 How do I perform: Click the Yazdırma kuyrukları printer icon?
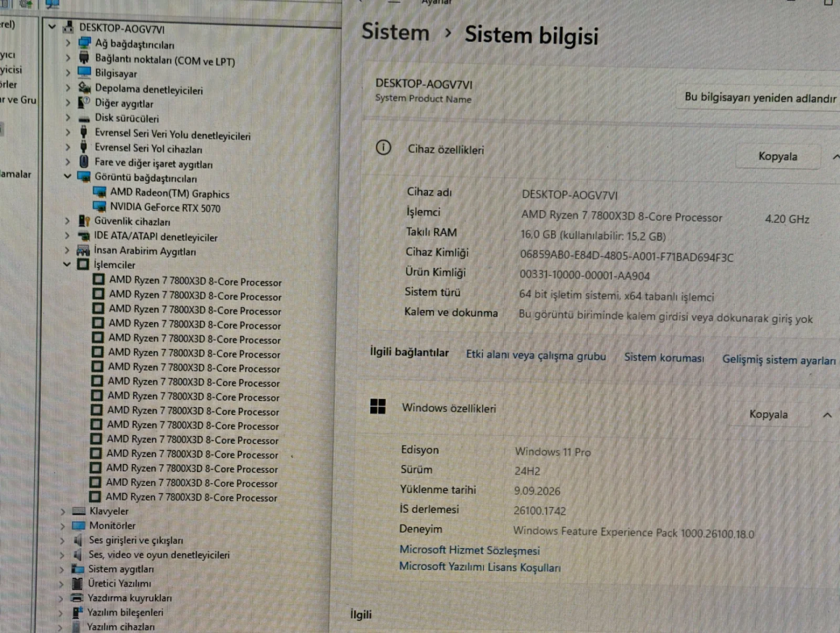tap(77, 597)
